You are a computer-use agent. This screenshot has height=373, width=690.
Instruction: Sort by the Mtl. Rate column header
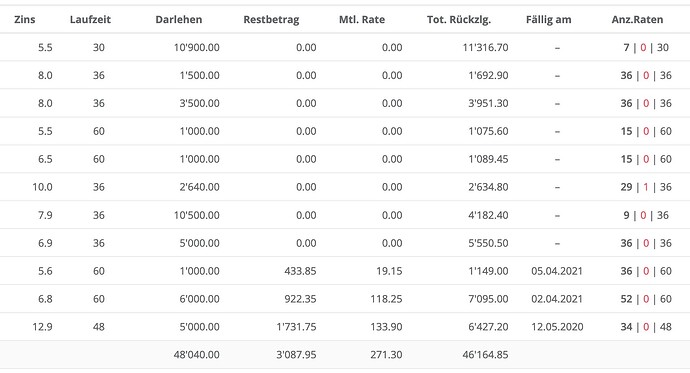click(x=362, y=19)
